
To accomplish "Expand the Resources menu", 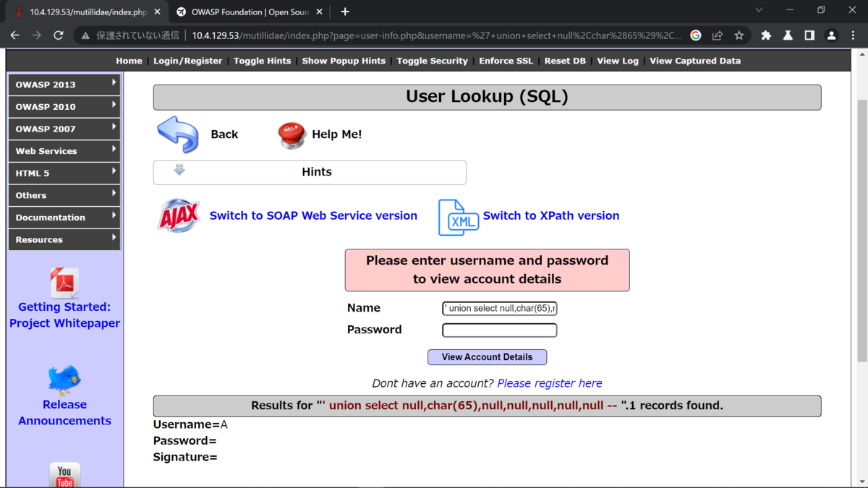I will coord(64,239).
